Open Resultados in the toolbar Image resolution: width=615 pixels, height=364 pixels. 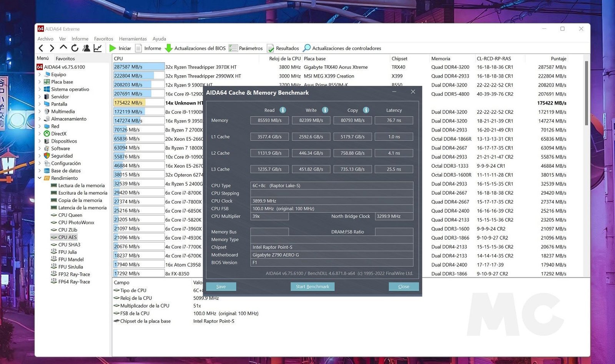point(283,48)
